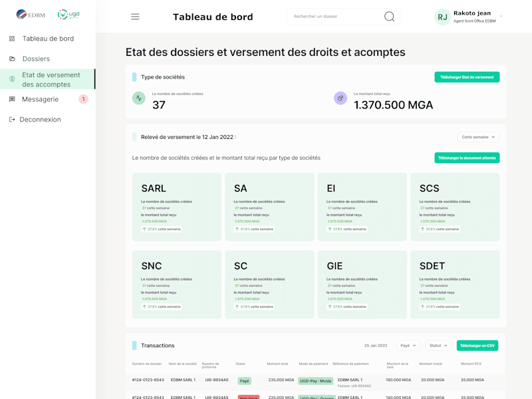Open Tableau de bord in sidebar
Image resolution: width=532 pixels, height=399 pixels.
pyautogui.click(x=47, y=39)
